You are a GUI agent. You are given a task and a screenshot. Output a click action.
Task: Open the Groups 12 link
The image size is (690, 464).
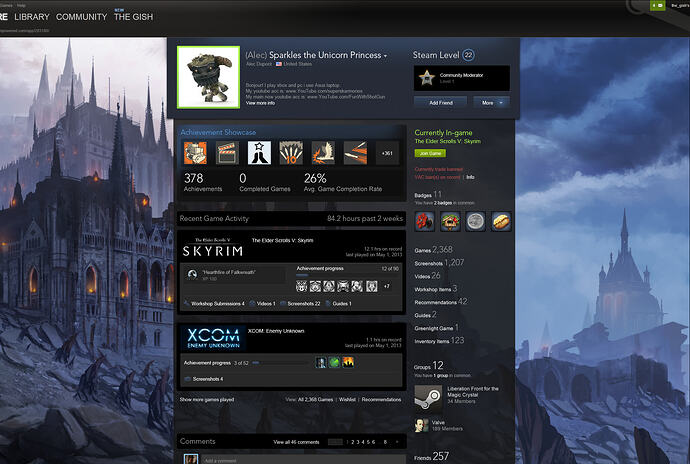click(x=429, y=366)
